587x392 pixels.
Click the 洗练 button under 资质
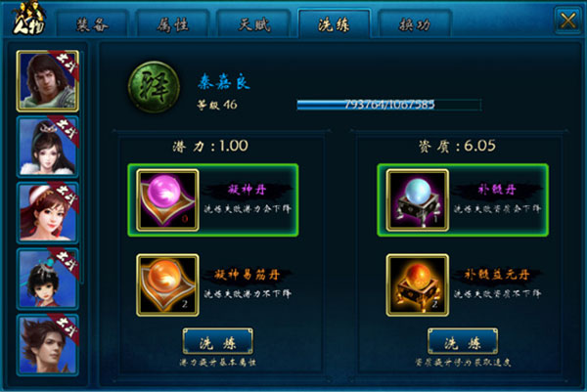pyautogui.click(x=463, y=341)
